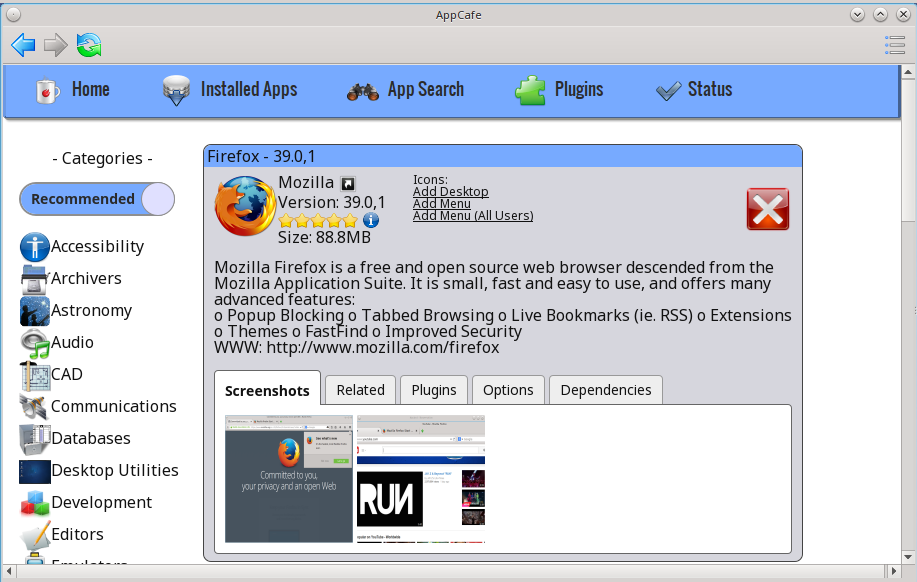Open the window menu button at top-left
Screen dimensions: 917x582
[x=13, y=15]
